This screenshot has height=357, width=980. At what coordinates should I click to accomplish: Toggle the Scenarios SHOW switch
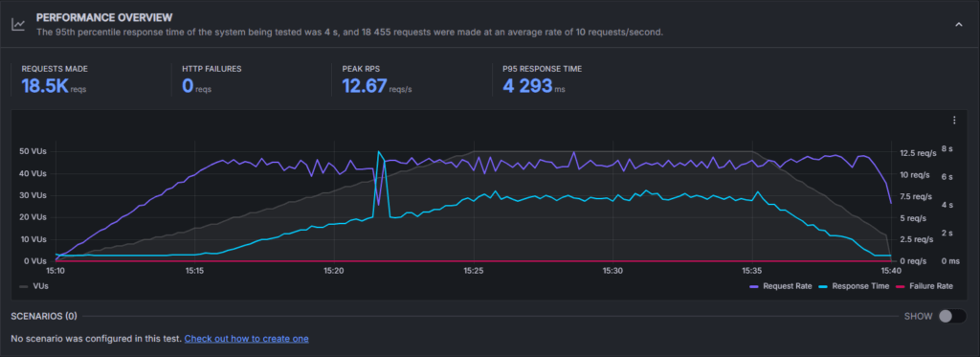[x=952, y=317]
